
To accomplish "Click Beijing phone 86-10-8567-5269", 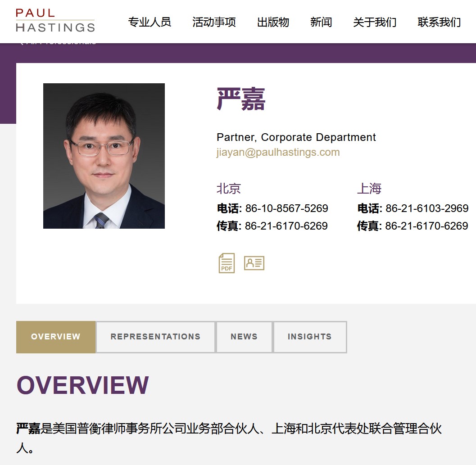I will (286, 208).
